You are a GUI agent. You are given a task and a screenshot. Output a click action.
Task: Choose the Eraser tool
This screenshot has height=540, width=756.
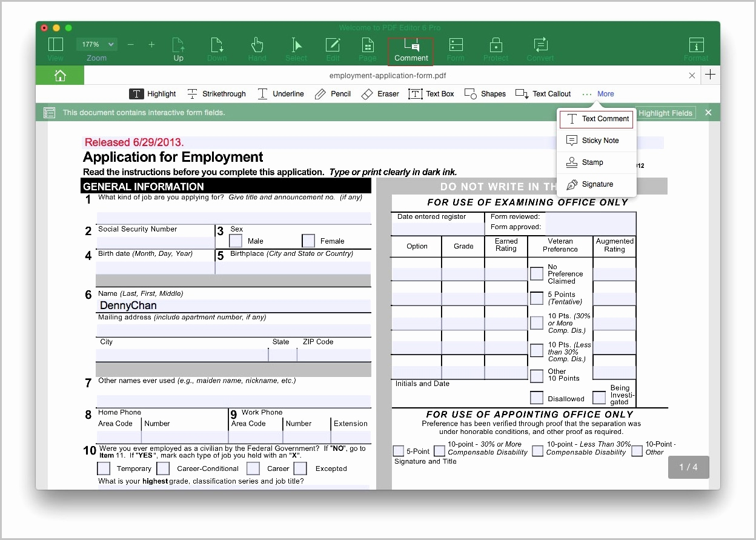380,93
